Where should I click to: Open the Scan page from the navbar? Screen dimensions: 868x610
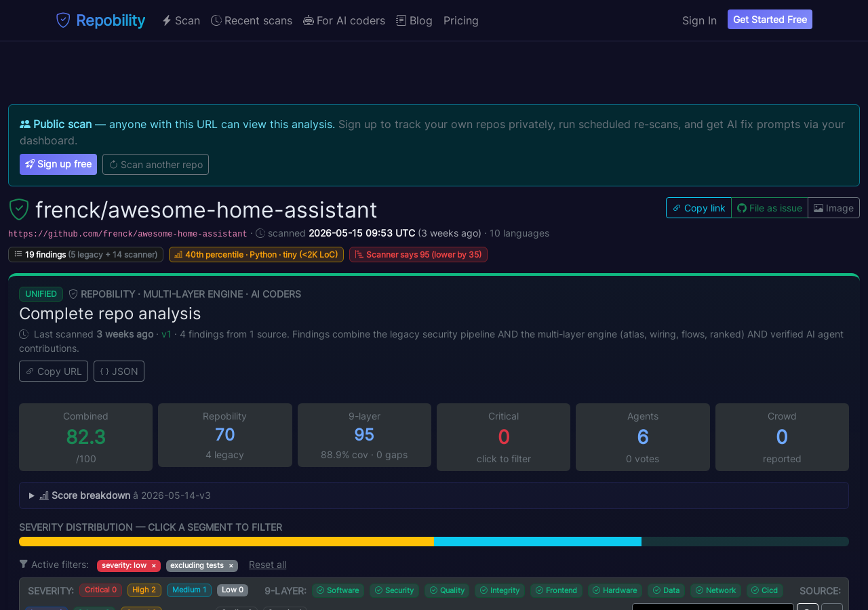[181, 20]
